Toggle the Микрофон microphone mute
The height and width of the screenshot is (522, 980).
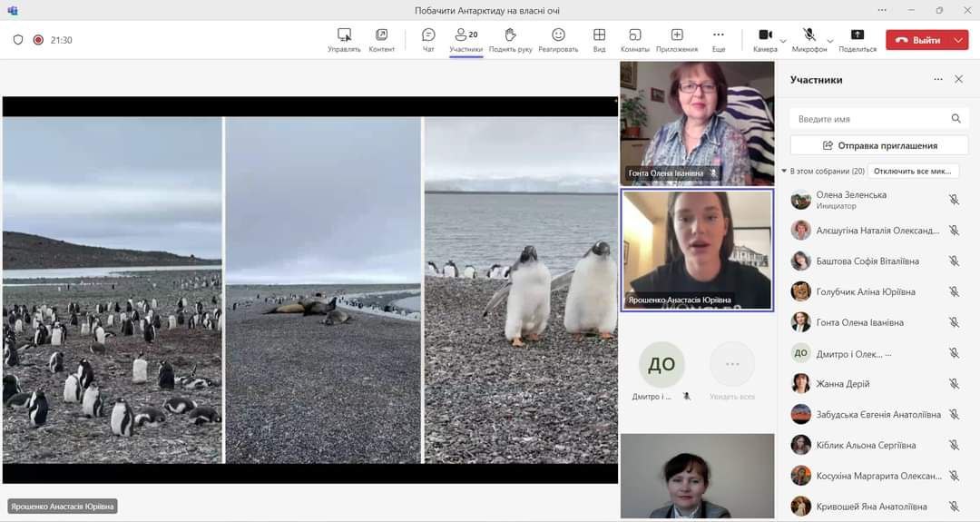[808, 36]
